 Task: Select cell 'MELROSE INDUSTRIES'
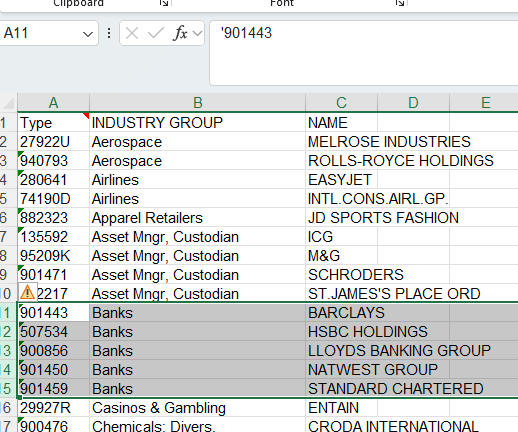click(x=341, y=142)
